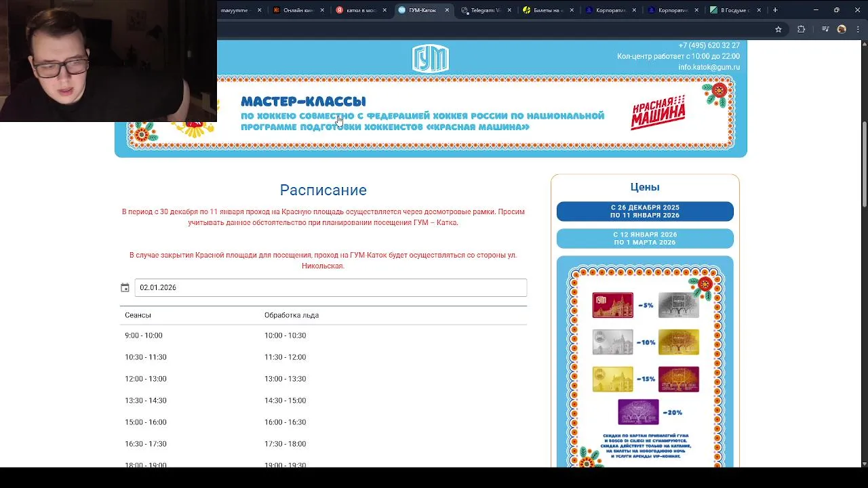Select session 15:00 - 16:00
868x488 pixels.
146,422
